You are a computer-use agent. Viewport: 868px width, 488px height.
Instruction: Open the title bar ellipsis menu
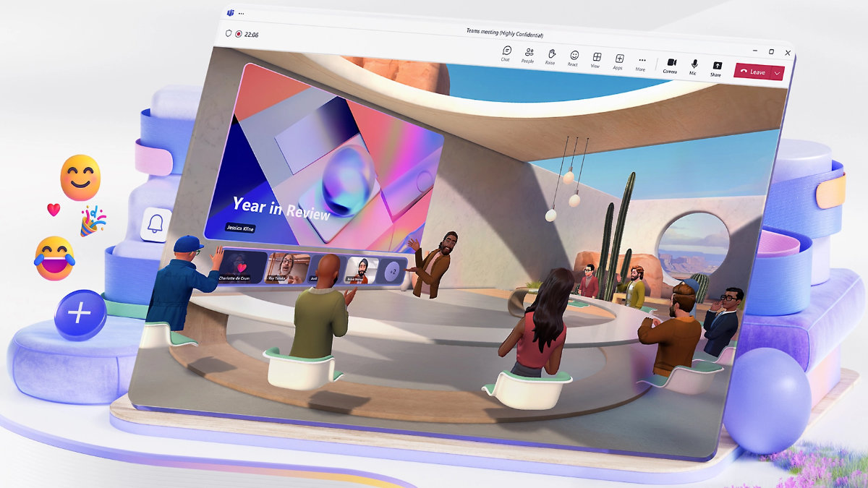coord(242,14)
